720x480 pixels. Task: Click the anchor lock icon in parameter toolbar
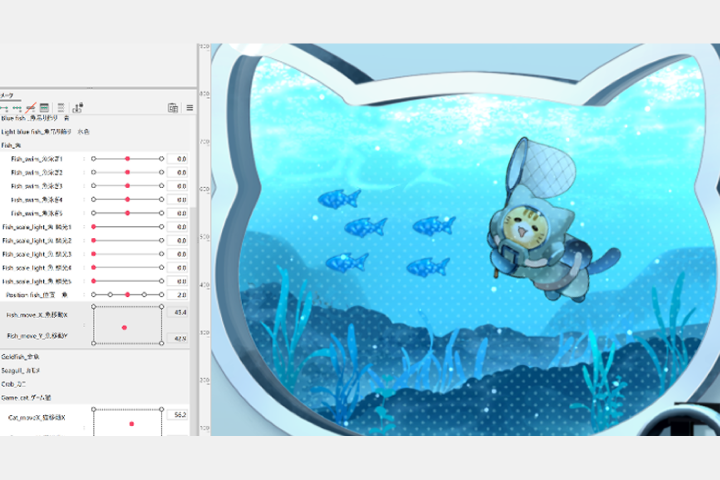coord(77,107)
